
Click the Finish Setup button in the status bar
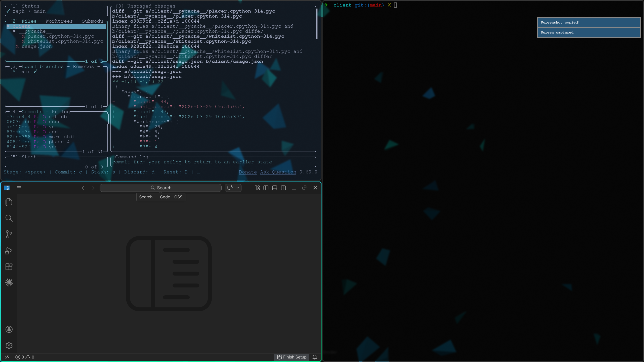292,357
